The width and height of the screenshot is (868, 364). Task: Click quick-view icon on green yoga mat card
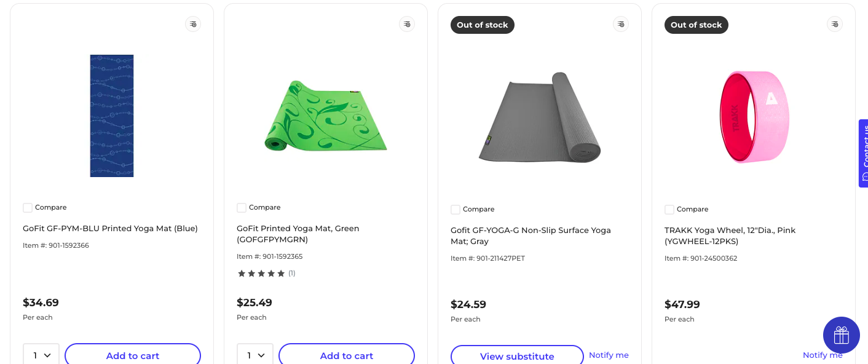407,24
